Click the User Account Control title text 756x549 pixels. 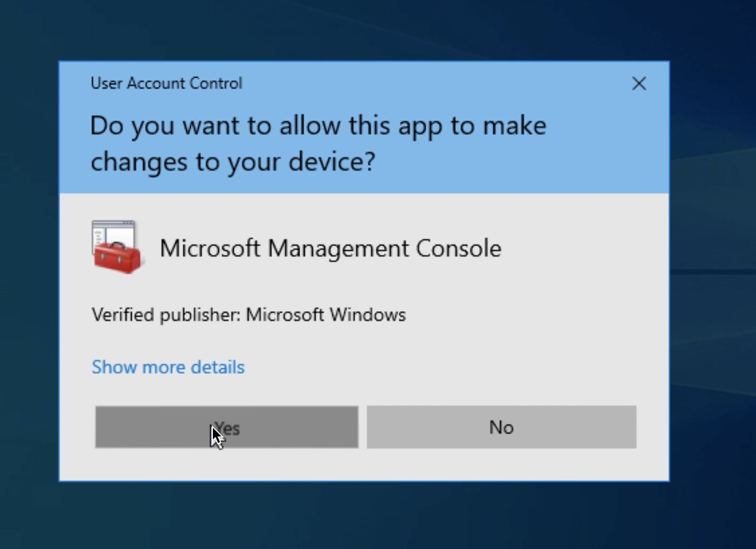click(x=166, y=83)
